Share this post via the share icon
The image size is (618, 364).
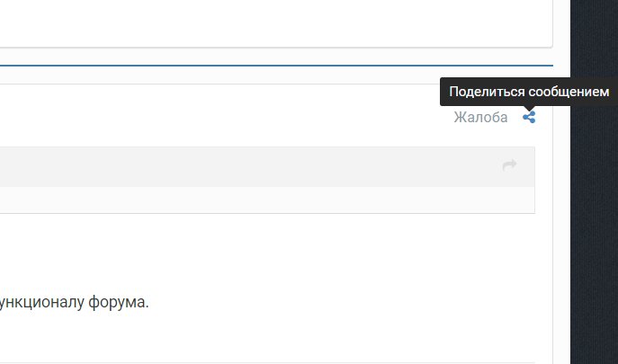[x=529, y=117]
